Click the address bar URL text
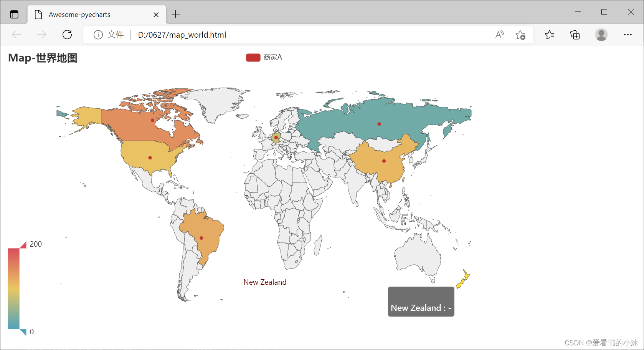 click(x=182, y=35)
